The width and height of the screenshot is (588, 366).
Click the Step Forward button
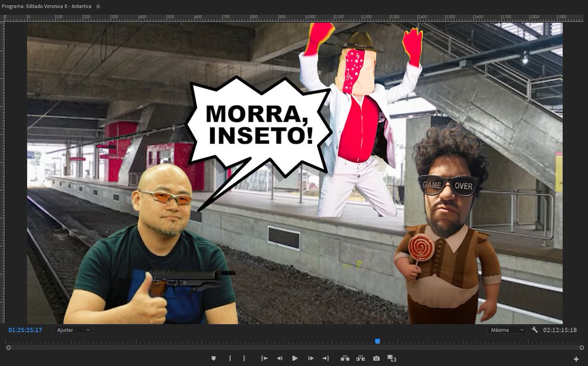point(311,359)
